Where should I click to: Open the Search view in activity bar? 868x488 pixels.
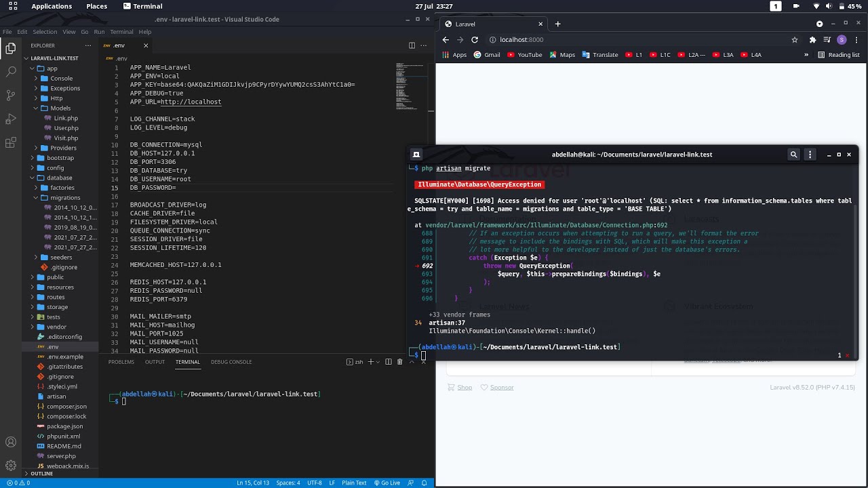coord(11,71)
